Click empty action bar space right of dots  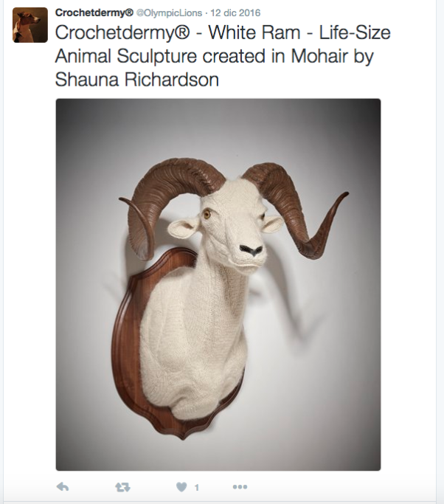coord(332,487)
